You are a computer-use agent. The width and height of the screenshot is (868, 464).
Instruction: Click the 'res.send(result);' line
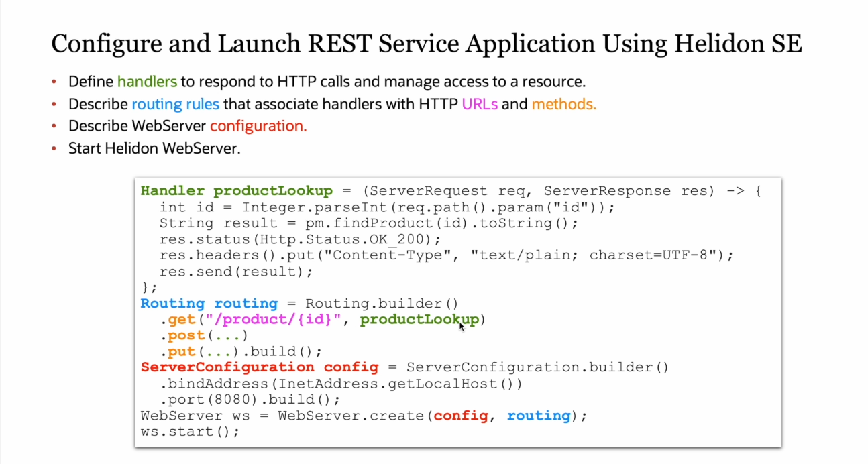pyautogui.click(x=236, y=272)
